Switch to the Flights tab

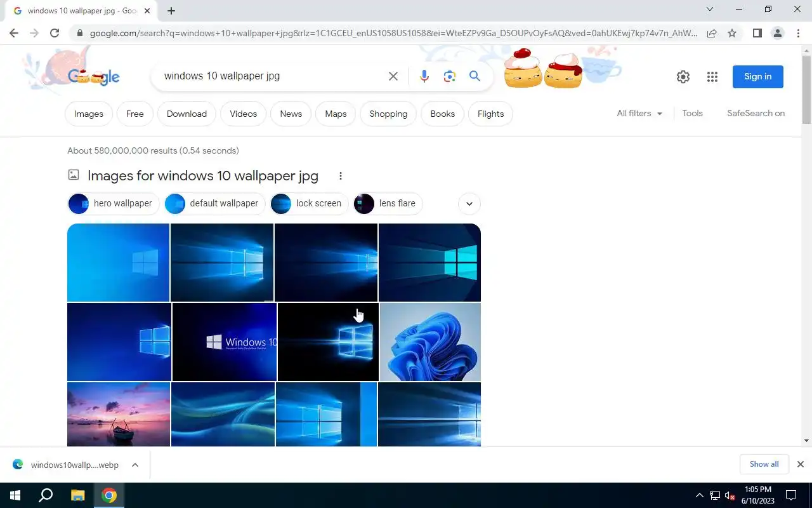tap(490, 114)
